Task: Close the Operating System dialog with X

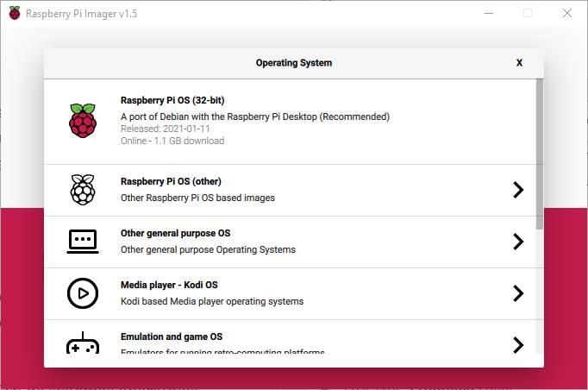Action: pos(519,63)
